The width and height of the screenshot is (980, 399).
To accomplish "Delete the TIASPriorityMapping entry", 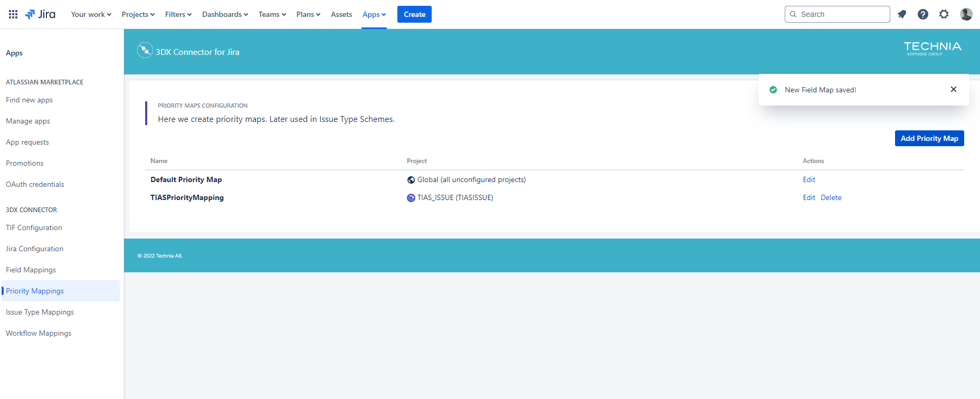I will (x=831, y=197).
